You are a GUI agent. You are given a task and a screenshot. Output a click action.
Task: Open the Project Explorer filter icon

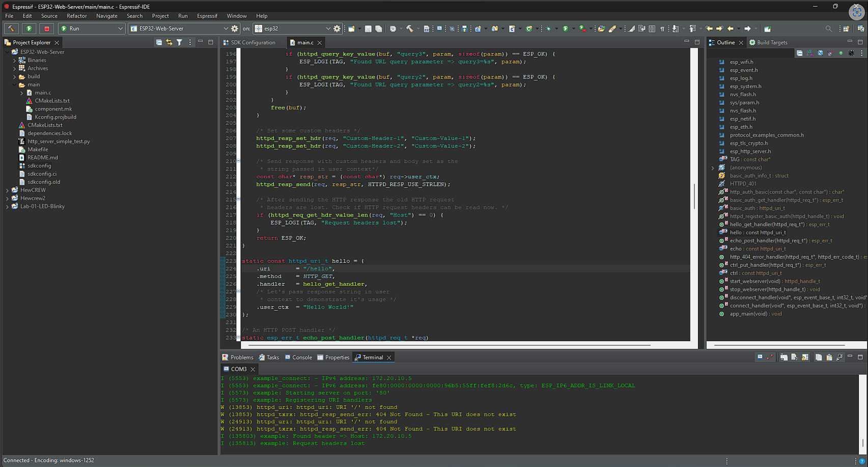[179, 42]
